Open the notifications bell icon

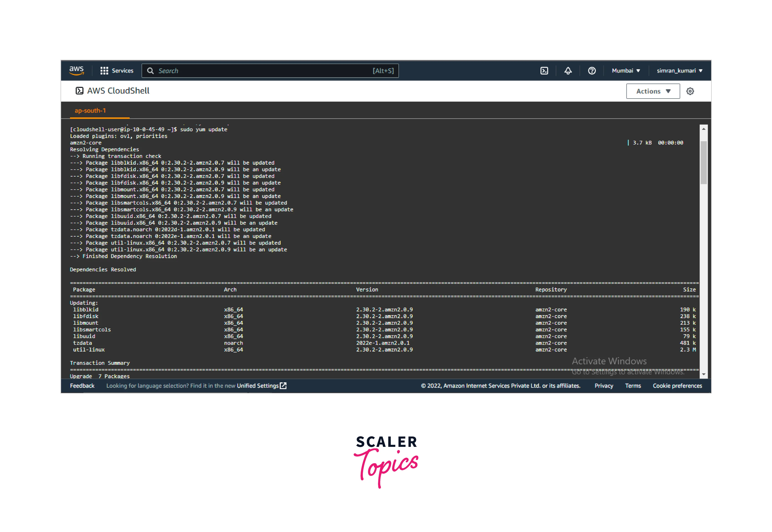(x=568, y=71)
